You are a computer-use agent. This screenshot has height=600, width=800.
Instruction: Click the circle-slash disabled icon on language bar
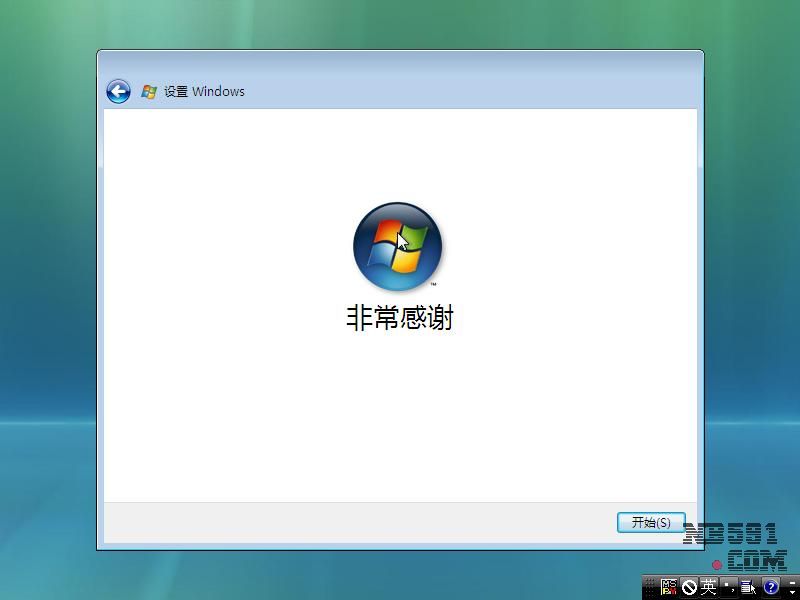pos(689,587)
